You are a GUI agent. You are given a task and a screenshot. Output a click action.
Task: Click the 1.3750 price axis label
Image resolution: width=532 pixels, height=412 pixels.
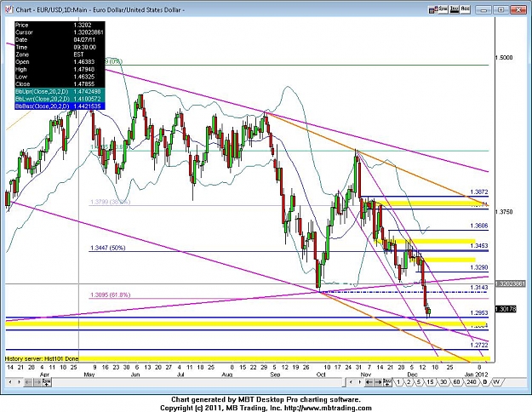(504, 212)
